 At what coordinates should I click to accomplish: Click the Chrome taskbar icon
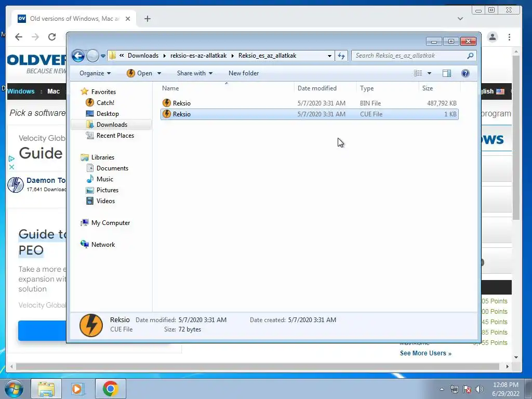pos(110,389)
